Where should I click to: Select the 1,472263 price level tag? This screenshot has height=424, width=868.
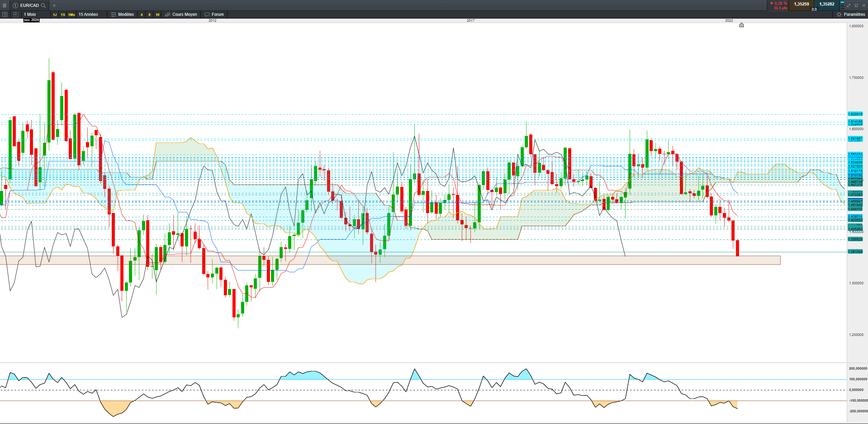pos(855,194)
